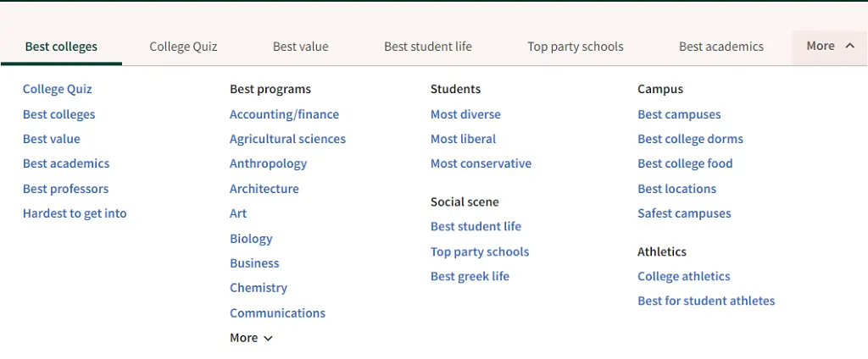Go to Safest campuses ranking
Viewport: 868px width, 359px height.
(x=684, y=213)
